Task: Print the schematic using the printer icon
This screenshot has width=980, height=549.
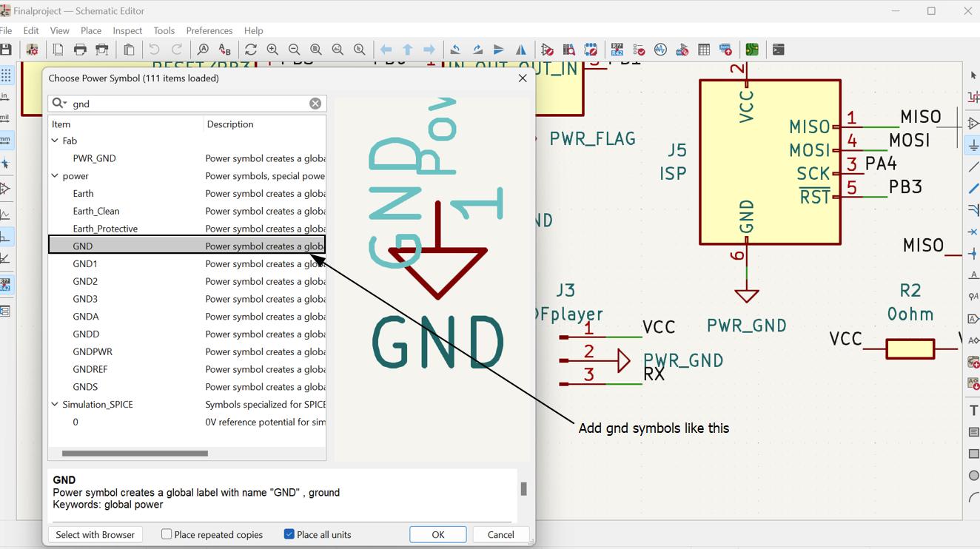Action: [80, 50]
